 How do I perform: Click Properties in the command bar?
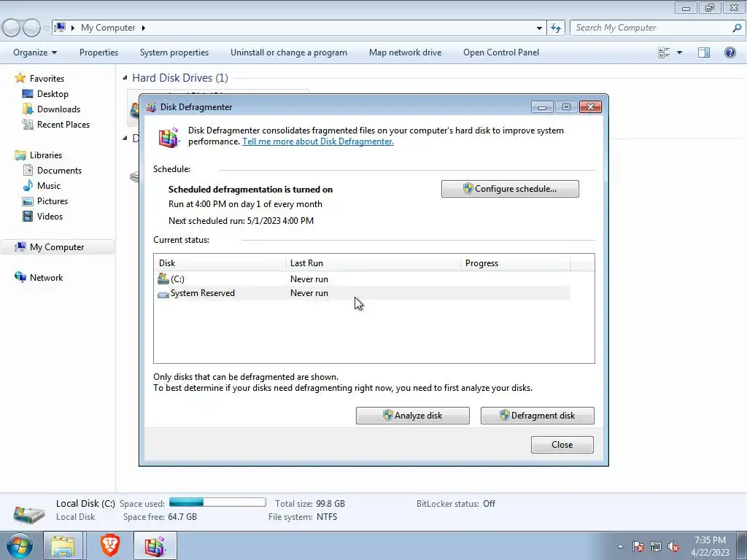click(x=98, y=52)
